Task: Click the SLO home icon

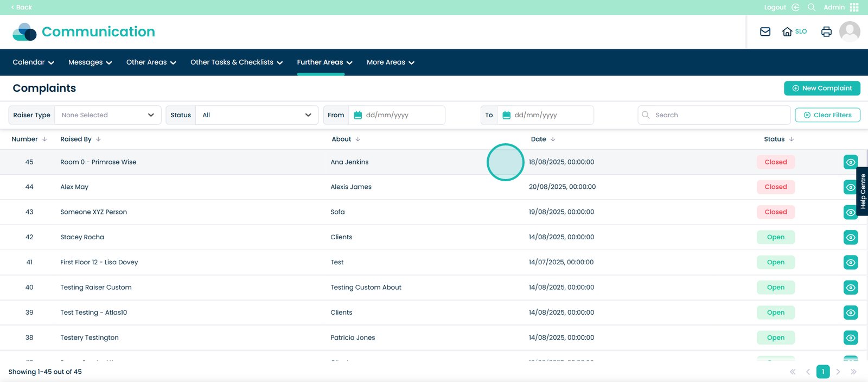Action: click(787, 31)
